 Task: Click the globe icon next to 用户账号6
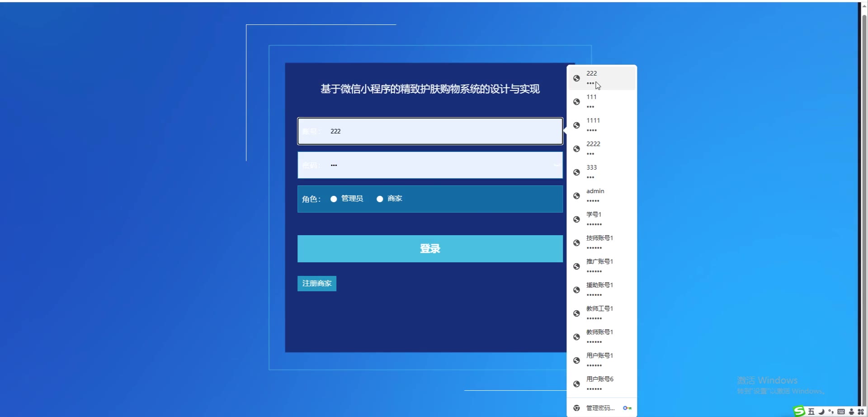[x=576, y=384]
